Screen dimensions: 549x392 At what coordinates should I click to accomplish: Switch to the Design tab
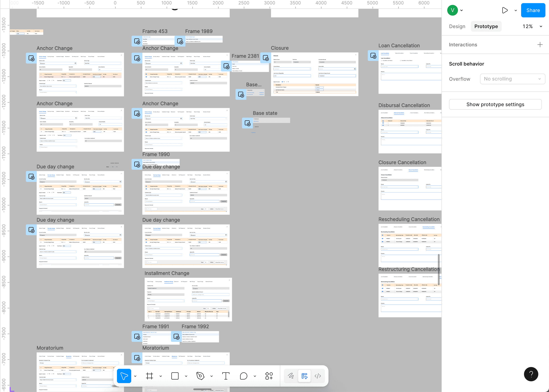tap(457, 27)
